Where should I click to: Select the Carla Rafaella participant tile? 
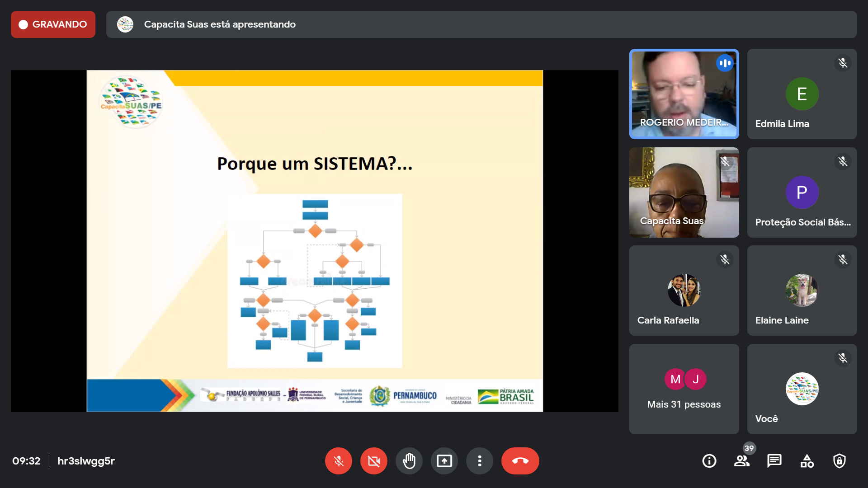[x=684, y=291]
